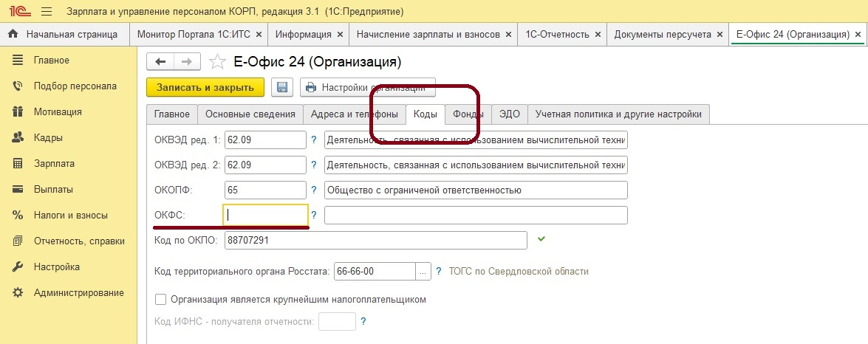The width and height of the screenshot is (868, 344).
Task: Click ОКВЭД ред. 1 description field
Action: pos(476,140)
